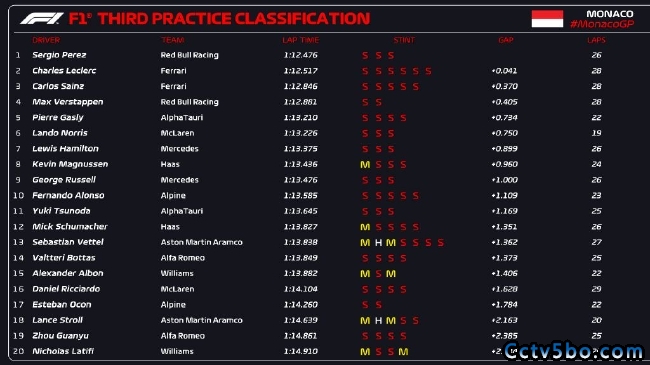
Task: Click the hard tyre H in Vettel's stint
Action: point(378,243)
